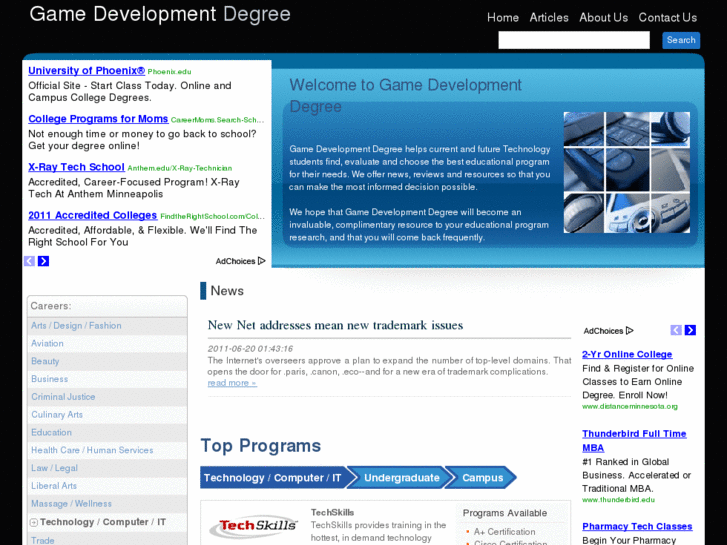Click the news date 2011-06-20 01:43:16

[x=250, y=348]
